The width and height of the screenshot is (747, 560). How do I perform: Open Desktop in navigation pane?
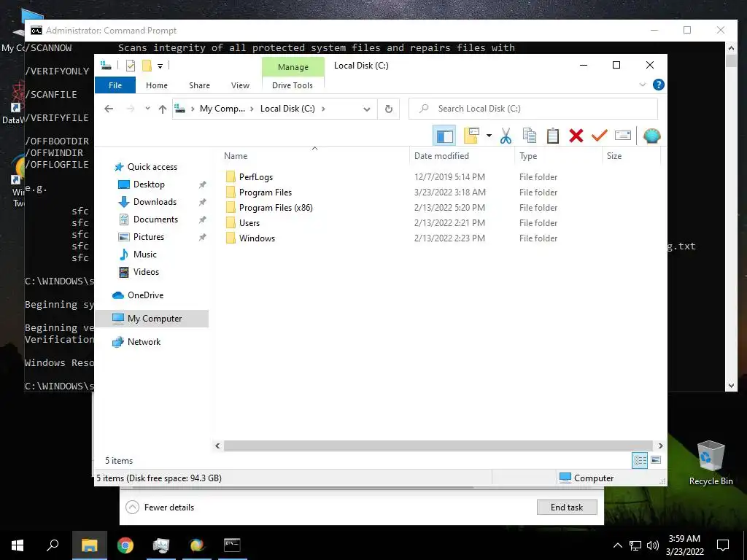[149, 184]
